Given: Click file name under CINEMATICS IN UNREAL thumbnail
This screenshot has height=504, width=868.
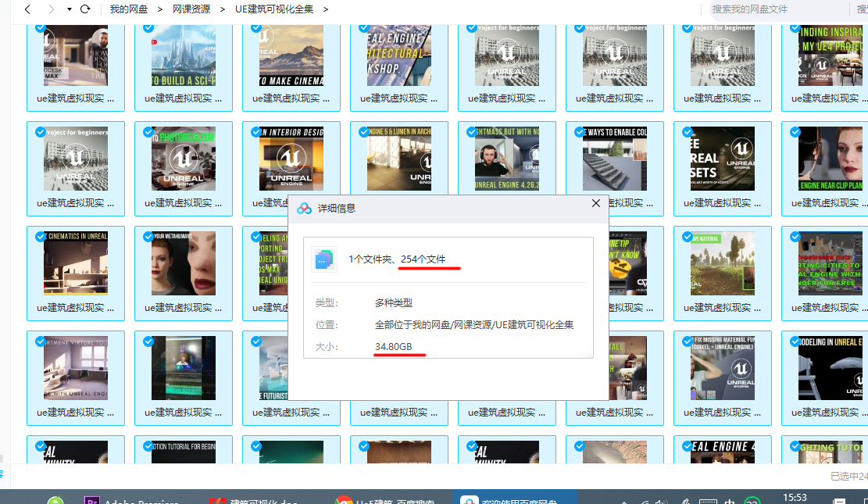Looking at the screenshot, I should pos(76,308).
